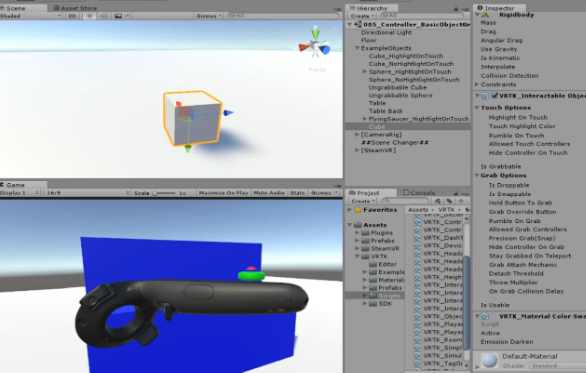
Task: Click the Rigidbody component icon
Action: coord(485,15)
